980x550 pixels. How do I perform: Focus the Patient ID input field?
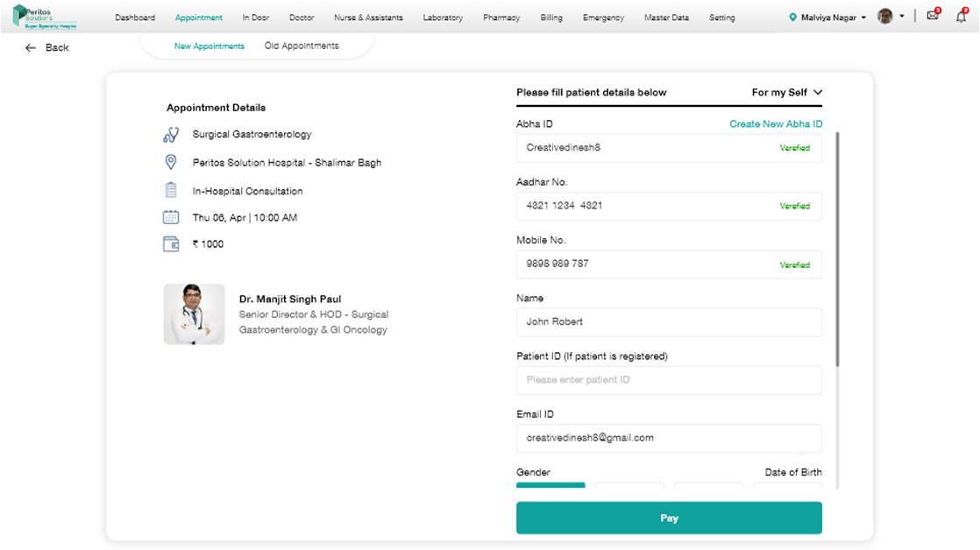click(x=668, y=380)
